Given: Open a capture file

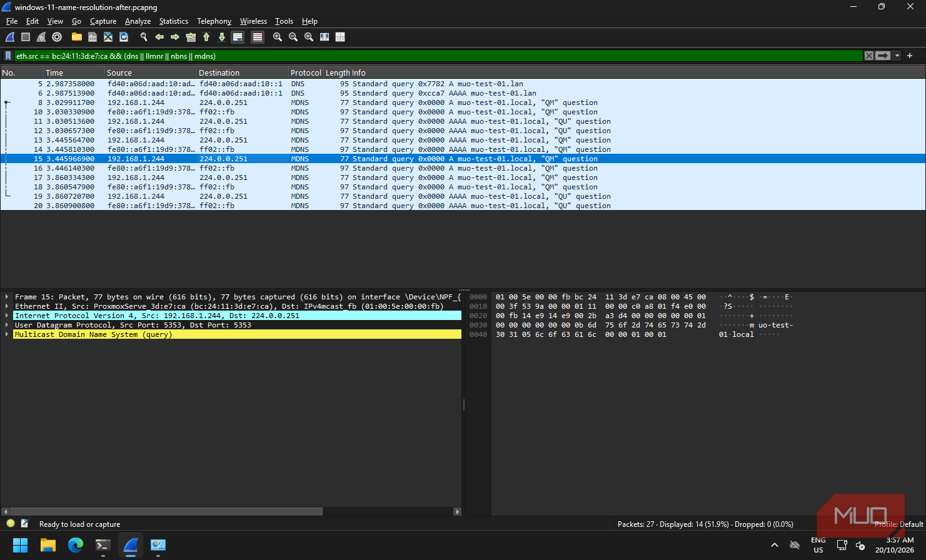Looking at the screenshot, I should coord(77,37).
